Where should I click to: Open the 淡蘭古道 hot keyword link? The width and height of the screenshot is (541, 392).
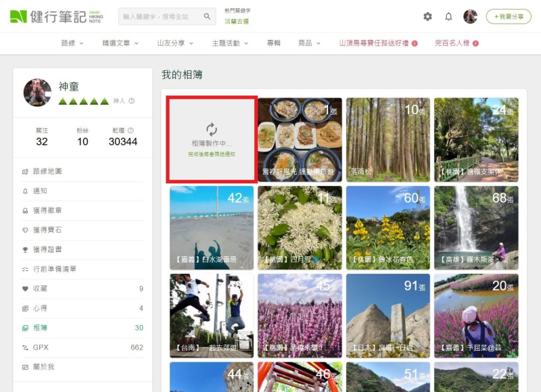237,22
